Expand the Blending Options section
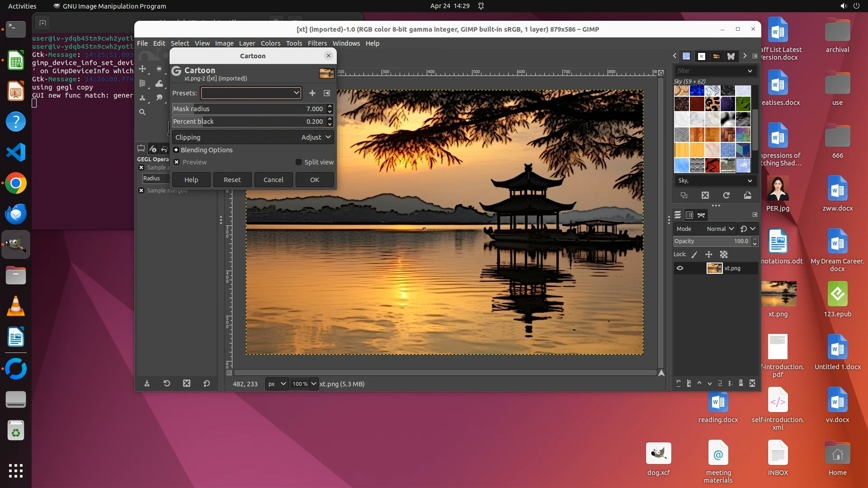Image resolution: width=868 pixels, height=488 pixels. coord(176,150)
